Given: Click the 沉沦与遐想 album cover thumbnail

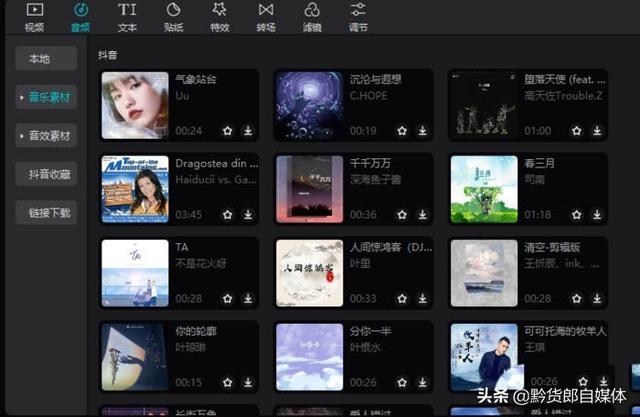Looking at the screenshot, I should click(309, 105).
